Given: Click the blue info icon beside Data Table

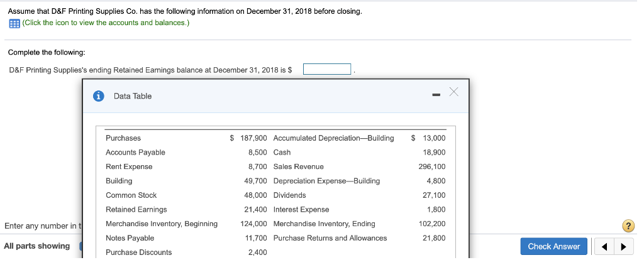Looking at the screenshot, I should [x=97, y=96].
